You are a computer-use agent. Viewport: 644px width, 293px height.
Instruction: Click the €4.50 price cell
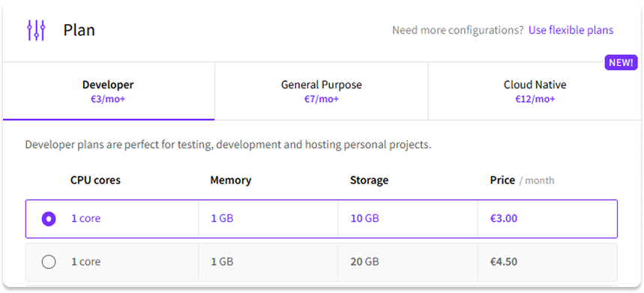tap(547, 262)
